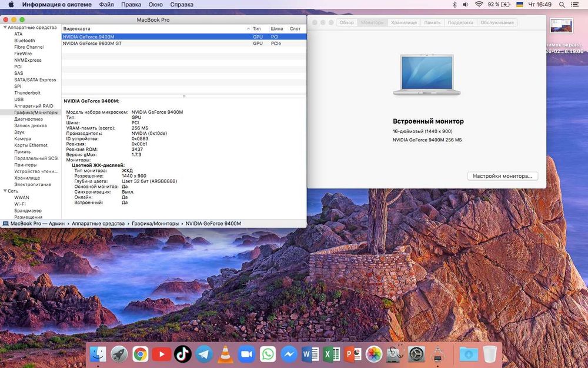
Task: Click Аппаратные средства in the path bar
Action: pos(98,223)
